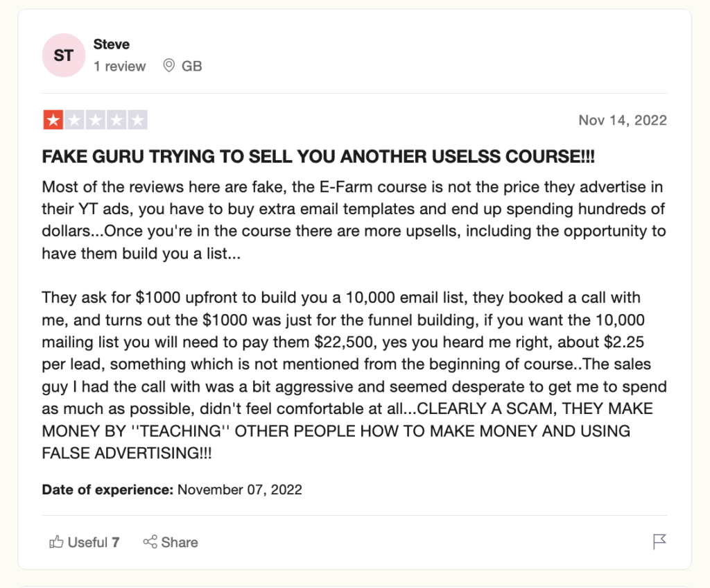The height and width of the screenshot is (588, 710).
Task: Click the '1 review' count text
Action: coord(119,66)
